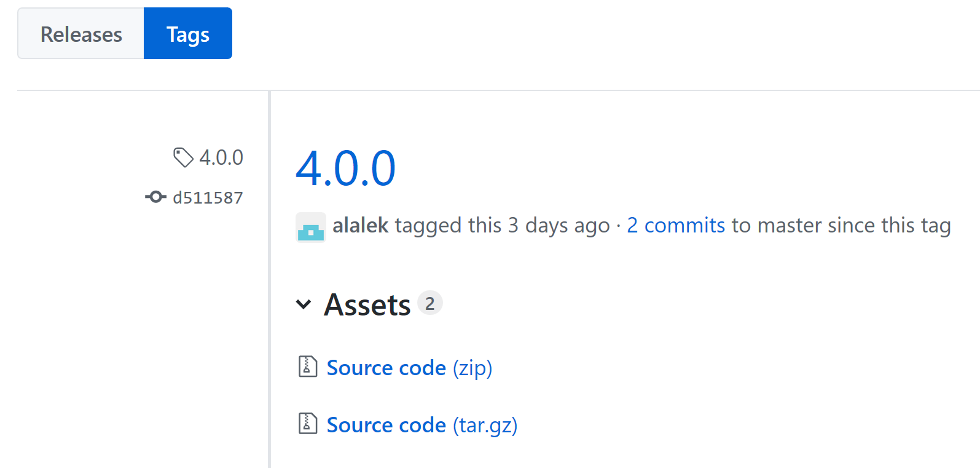Click the tag icon beside 4.0.0
This screenshot has width=980, height=468.
(183, 157)
